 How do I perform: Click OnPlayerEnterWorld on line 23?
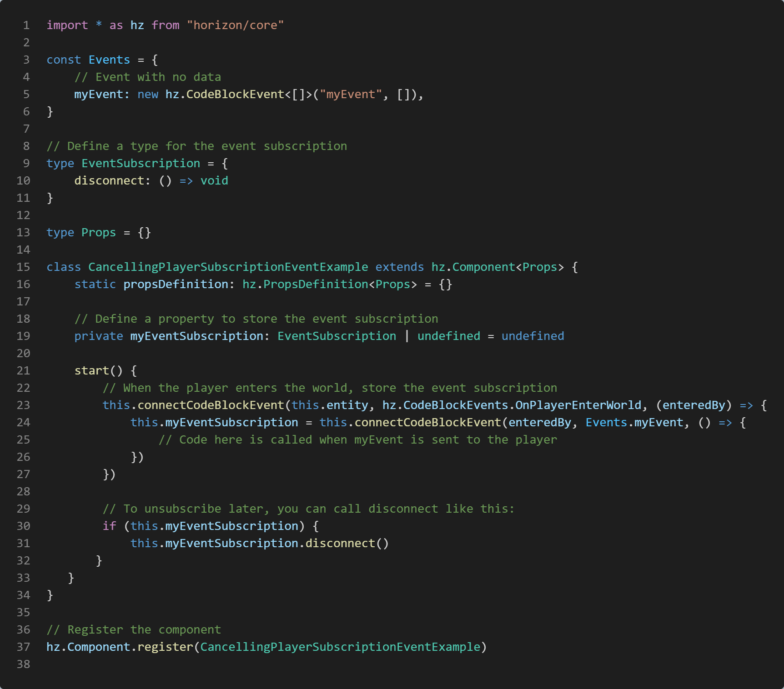click(x=578, y=405)
